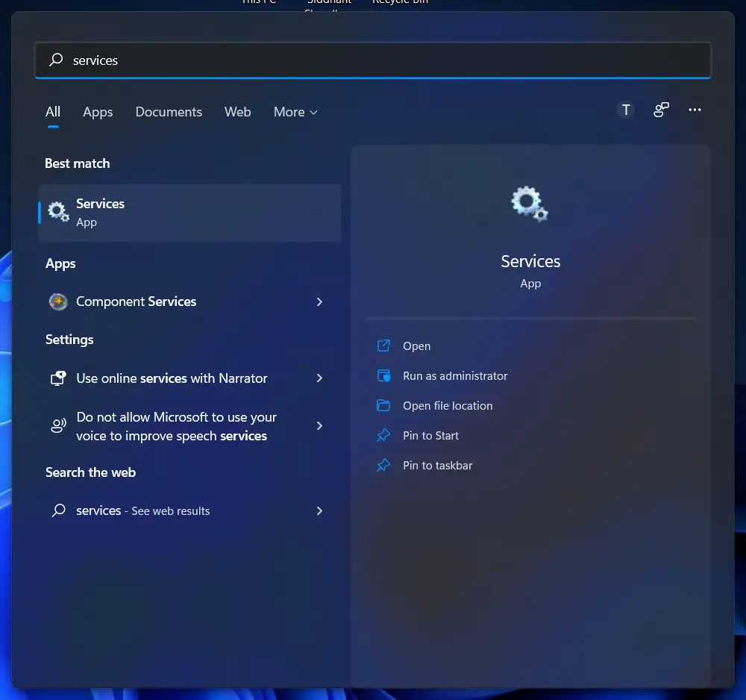Click magnifier icon beside web results entry
The image size is (746, 700).
pyautogui.click(x=58, y=510)
